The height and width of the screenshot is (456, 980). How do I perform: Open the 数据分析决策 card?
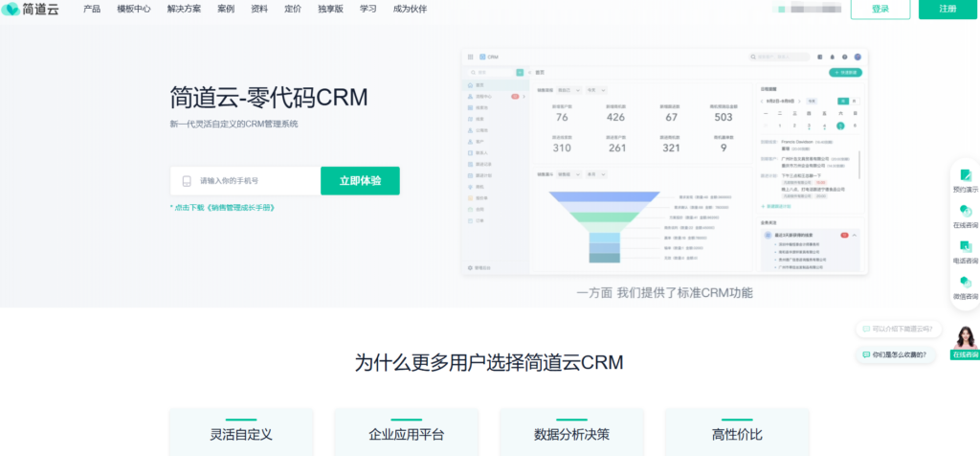pyautogui.click(x=571, y=433)
